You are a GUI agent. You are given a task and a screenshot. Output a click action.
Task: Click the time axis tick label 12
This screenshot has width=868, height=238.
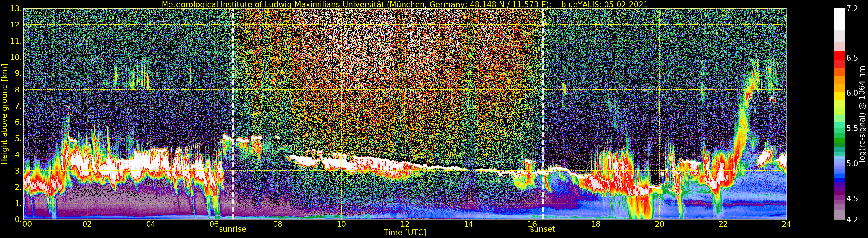coord(405,224)
